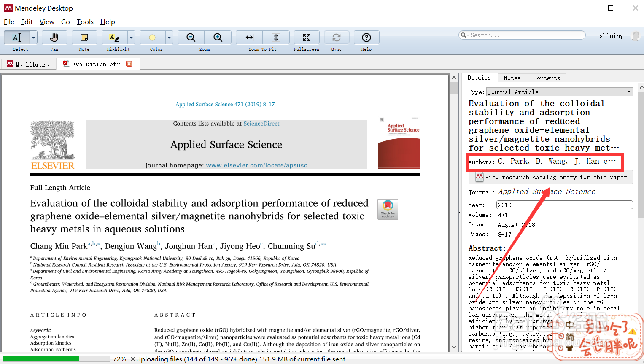This screenshot has height=364, width=644.
Task: Click the document title in Details
Action: [x=544, y=126]
